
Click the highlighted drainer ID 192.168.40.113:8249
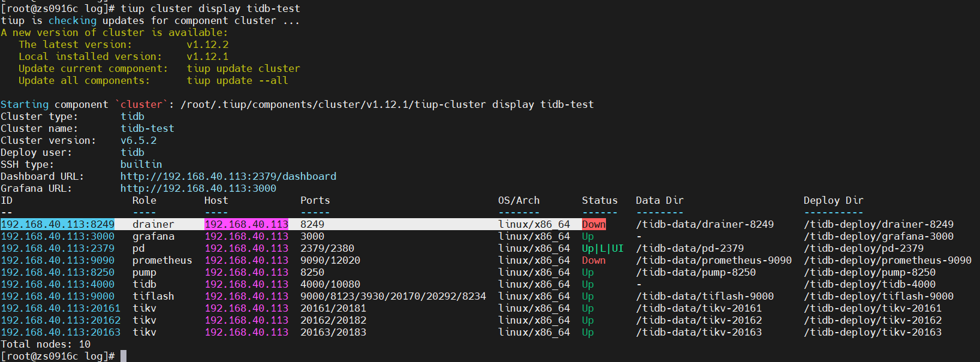click(58, 224)
